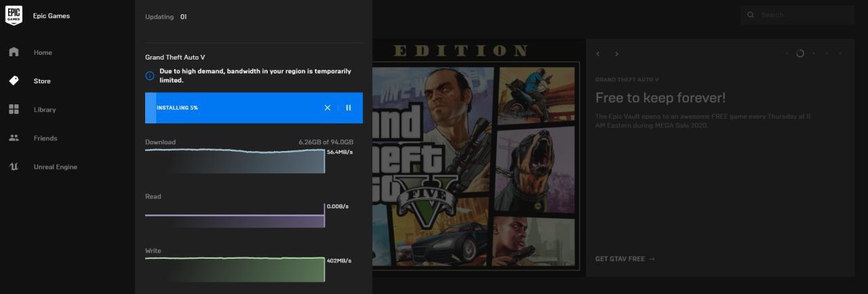Click the bandwidth info circle icon
This screenshot has height=294, width=868.
point(150,75)
